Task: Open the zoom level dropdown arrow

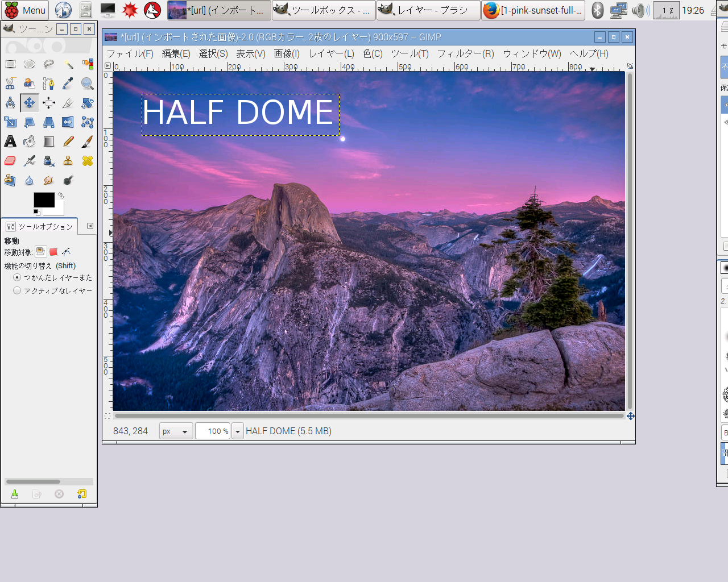Action: point(238,431)
